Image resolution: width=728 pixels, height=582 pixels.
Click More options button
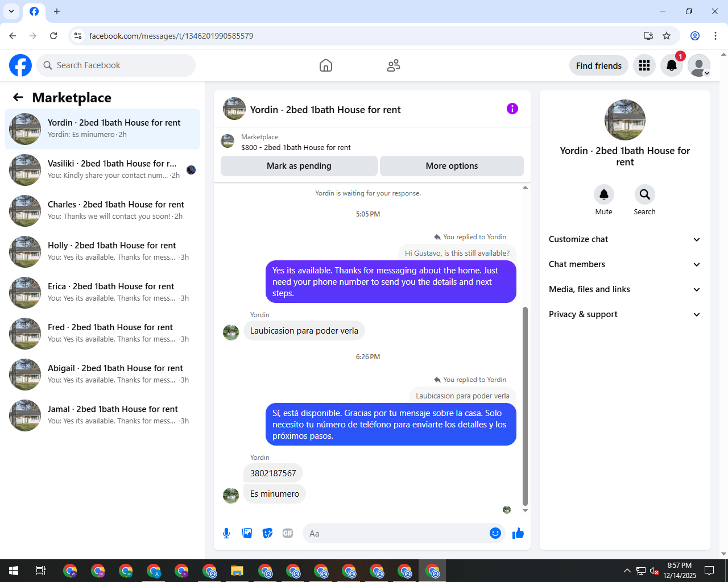452,166
